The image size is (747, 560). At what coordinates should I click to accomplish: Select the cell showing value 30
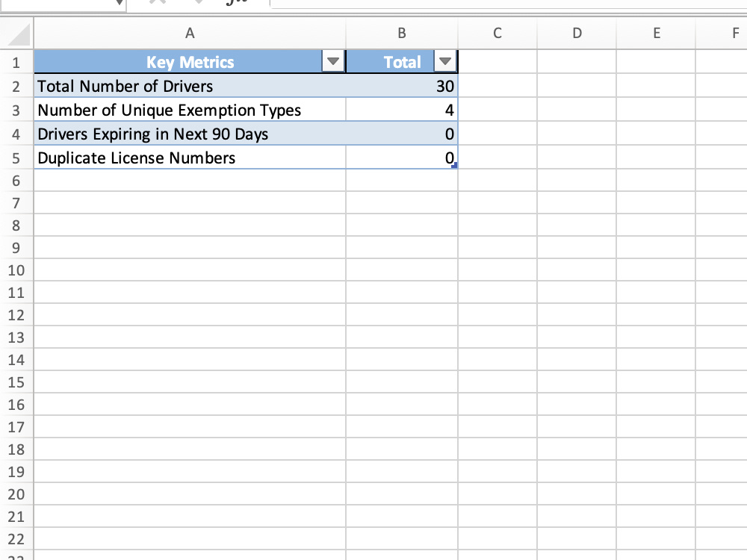402,86
